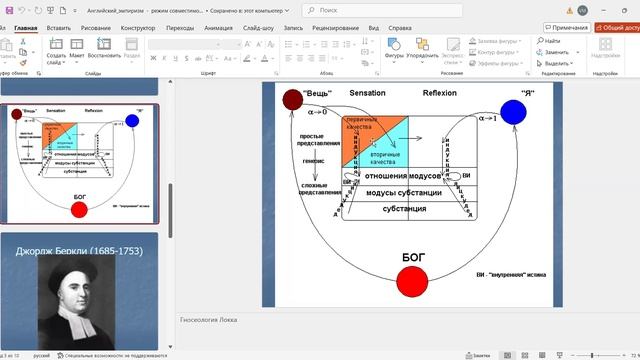Click the slide panel vertical scrollbar thumb
Viewport: 640px width, 360px height.
[x=170, y=211]
